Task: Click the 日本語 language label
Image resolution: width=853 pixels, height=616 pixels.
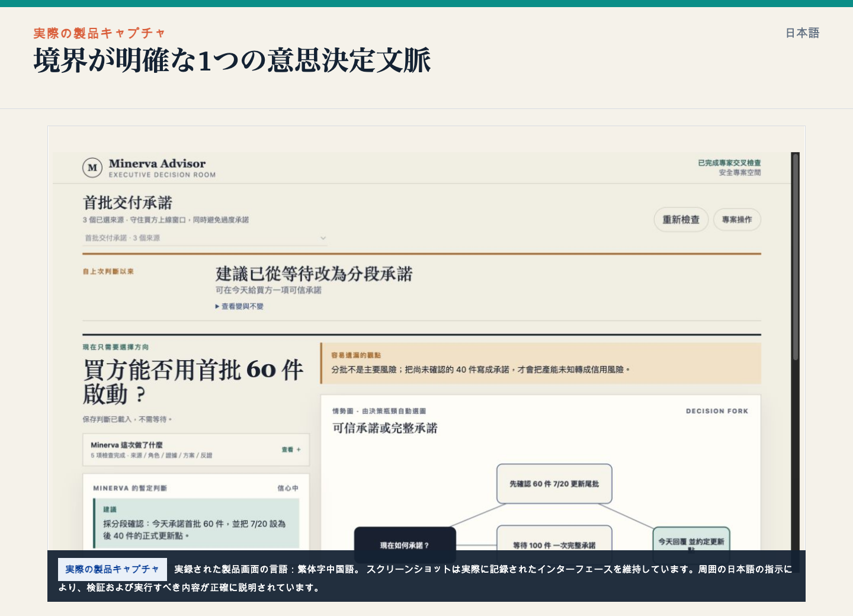Action: pyautogui.click(x=802, y=33)
